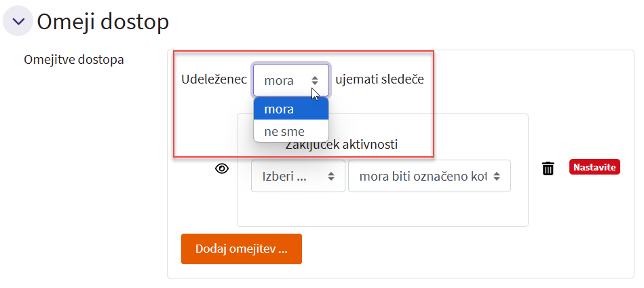Screen dimensions: 644x288
Task: Click the Udeleženec label text
Action: click(x=214, y=79)
